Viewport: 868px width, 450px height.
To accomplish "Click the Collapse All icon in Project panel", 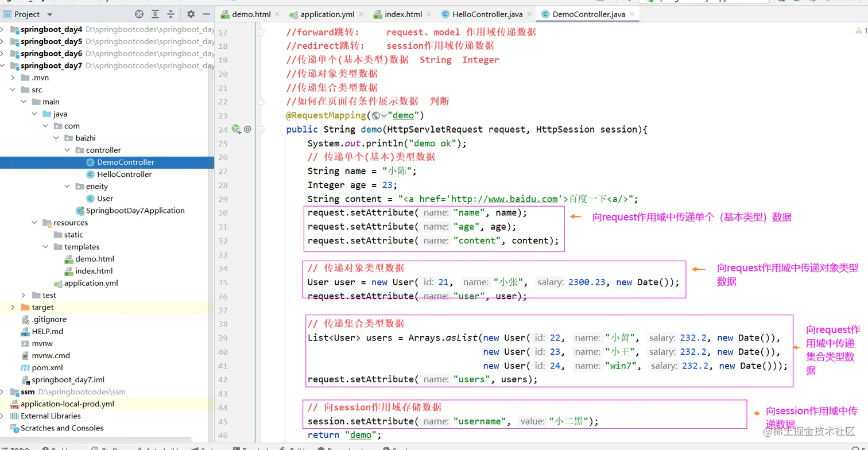I will pos(170,14).
